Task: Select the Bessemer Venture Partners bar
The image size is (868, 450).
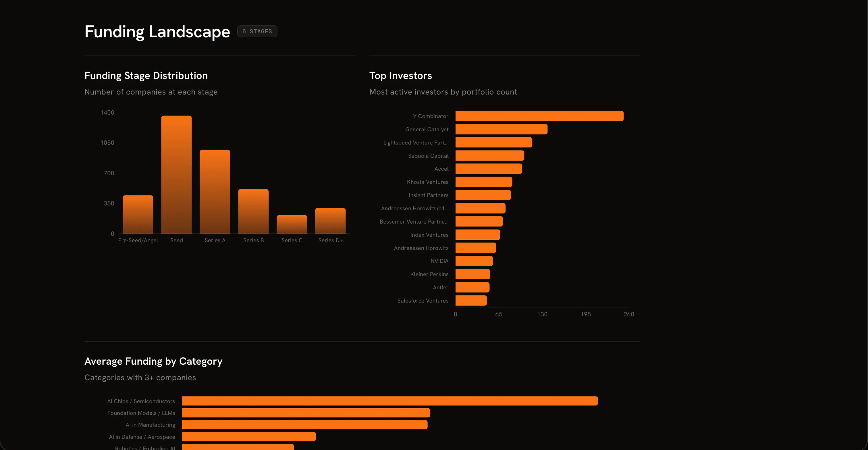Action: coord(479,222)
